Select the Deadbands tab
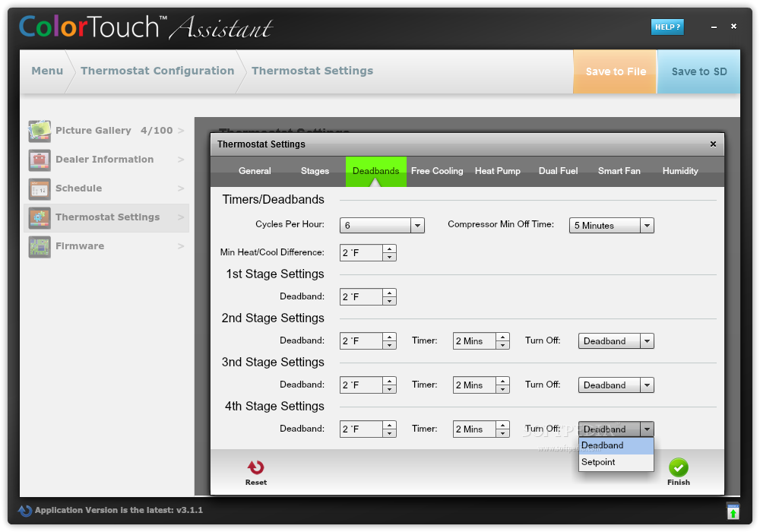This screenshot has height=532, width=760. coord(375,171)
